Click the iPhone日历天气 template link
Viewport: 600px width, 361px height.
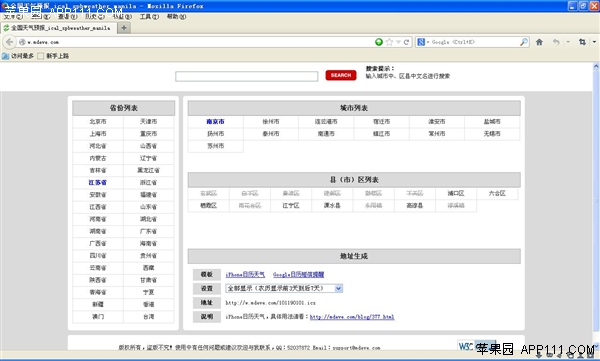[x=245, y=274]
